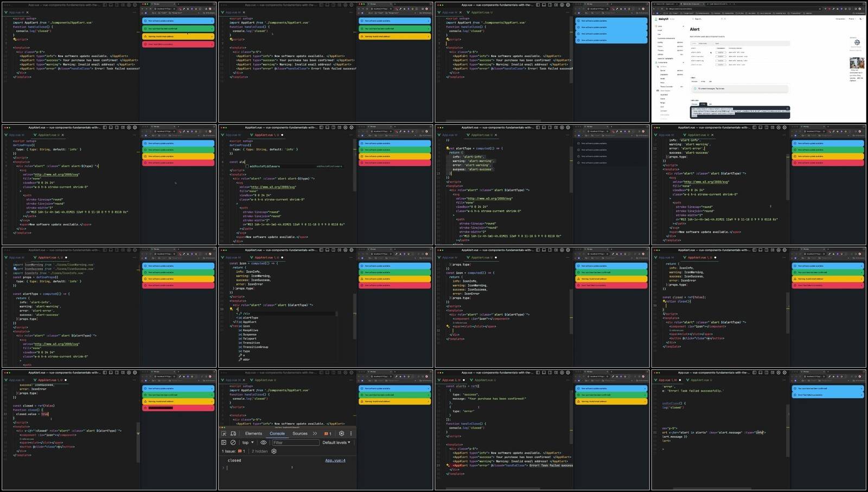The image size is (868, 492).
Task: Open console settings gear next to 2 hidden
Action: tap(274, 451)
